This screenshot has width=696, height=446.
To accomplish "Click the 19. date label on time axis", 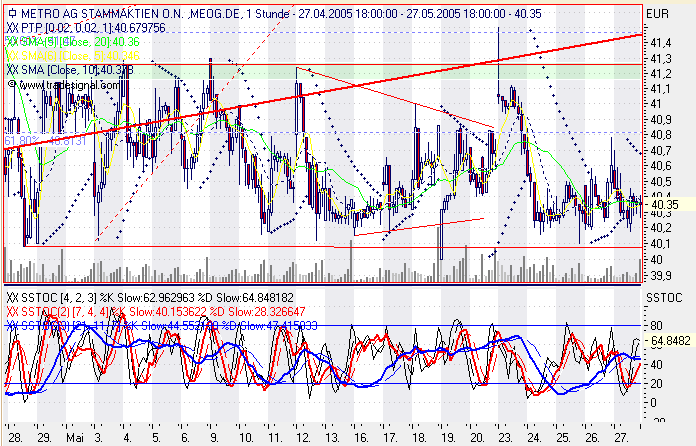I will (x=448, y=438).
